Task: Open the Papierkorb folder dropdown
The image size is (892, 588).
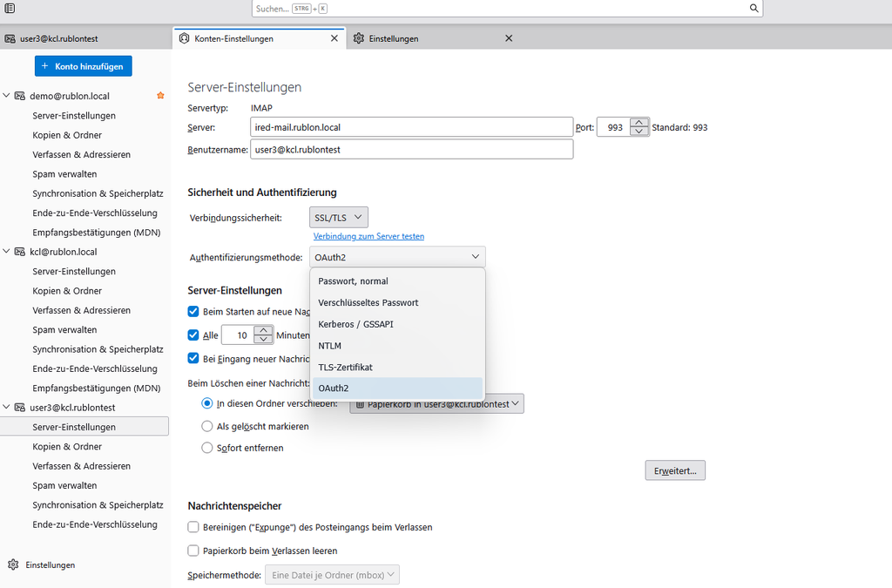Action: (x=436, y=403)
